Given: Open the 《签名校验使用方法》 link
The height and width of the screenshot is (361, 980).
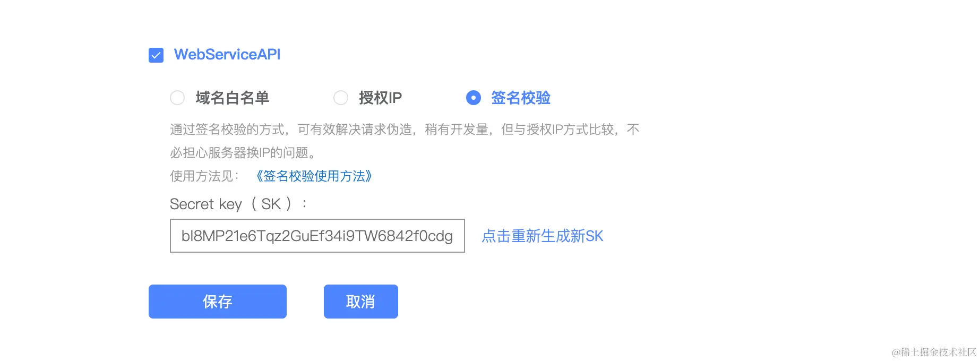Looking at the screenshot, I should [x=313, y=176].
